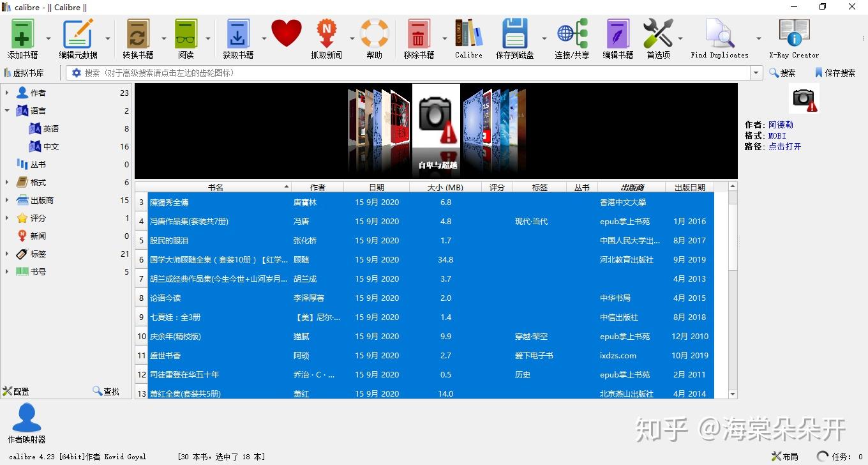Screen dimensions: 868x465
Task: Sort the list by the 书名 column
Action: (x=216, y=187)
